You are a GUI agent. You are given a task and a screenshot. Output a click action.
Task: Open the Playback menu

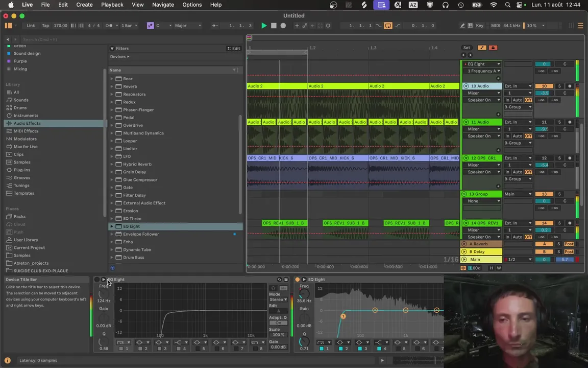(x=112, y=5)
